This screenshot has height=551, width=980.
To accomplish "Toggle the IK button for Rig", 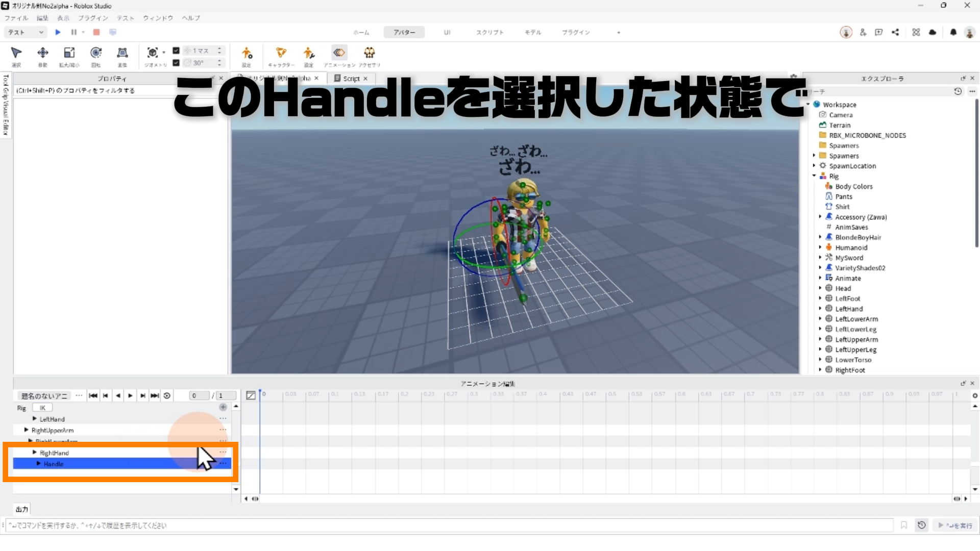I will coord(43,408).
